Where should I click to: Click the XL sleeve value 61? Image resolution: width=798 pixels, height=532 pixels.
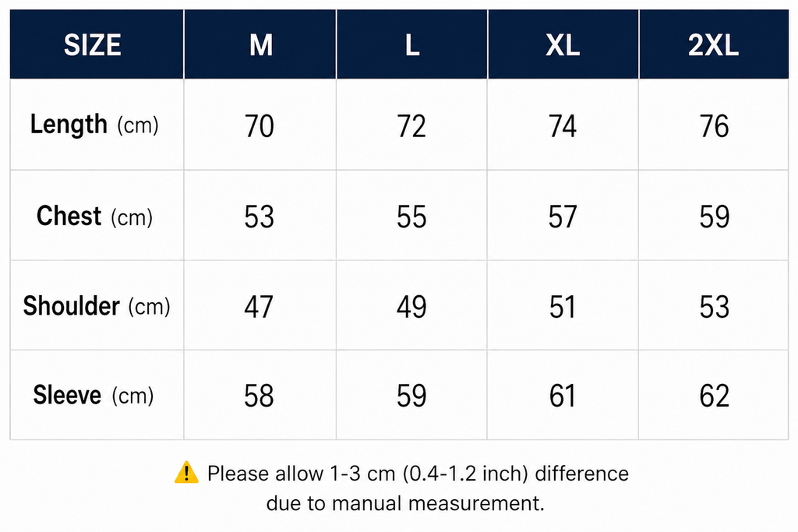coord(563,396)
